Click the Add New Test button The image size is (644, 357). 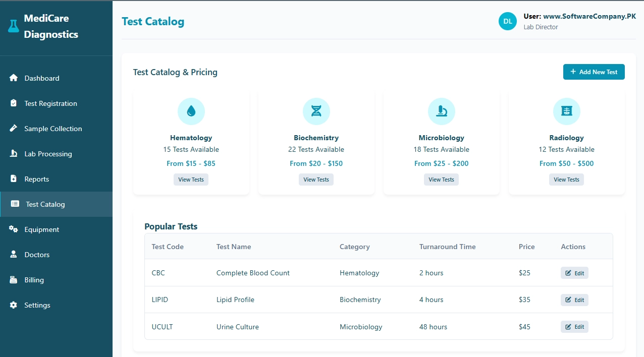click(594, 72)
